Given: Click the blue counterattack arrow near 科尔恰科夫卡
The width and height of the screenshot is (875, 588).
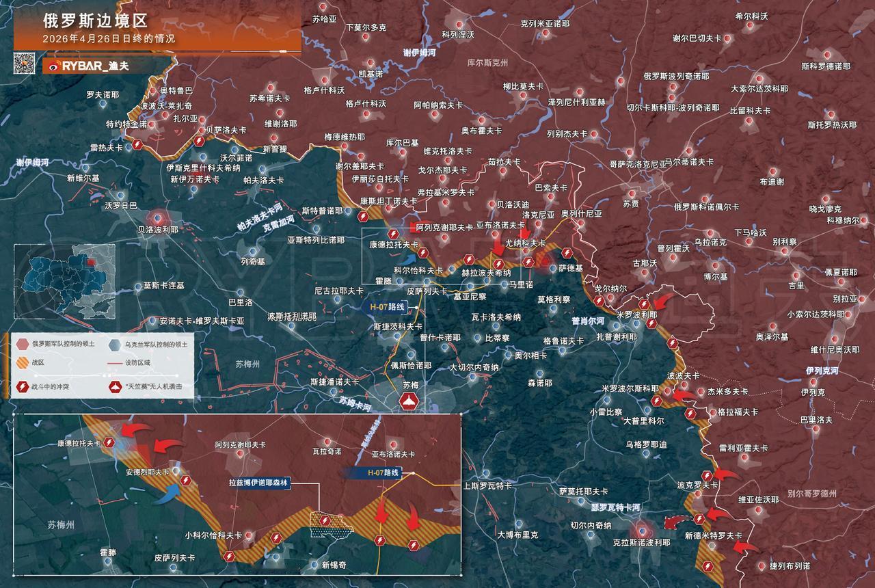Looking at the screenshot, I should (407, 258).
